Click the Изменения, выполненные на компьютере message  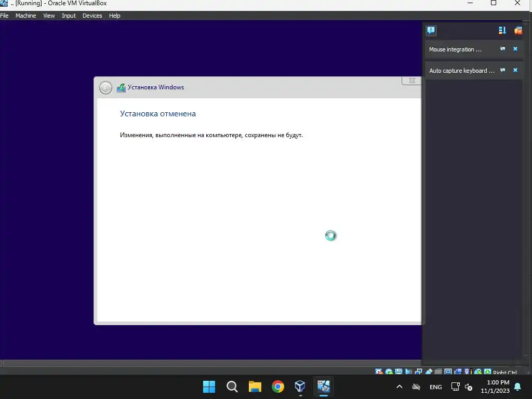(x=211, y=135)
